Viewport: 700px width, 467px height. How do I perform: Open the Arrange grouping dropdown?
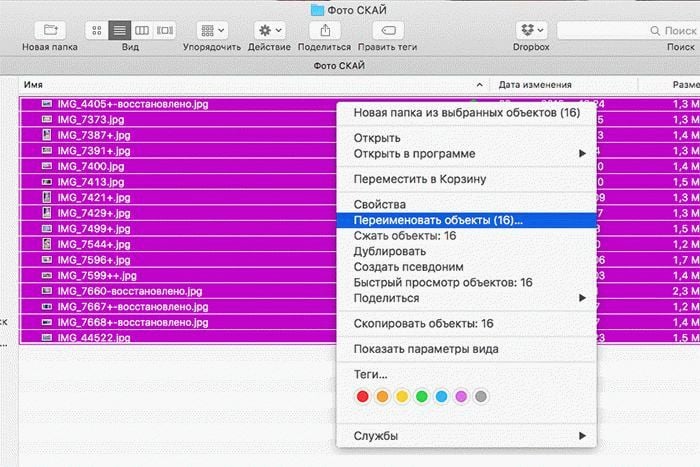(x=211, y=30)
